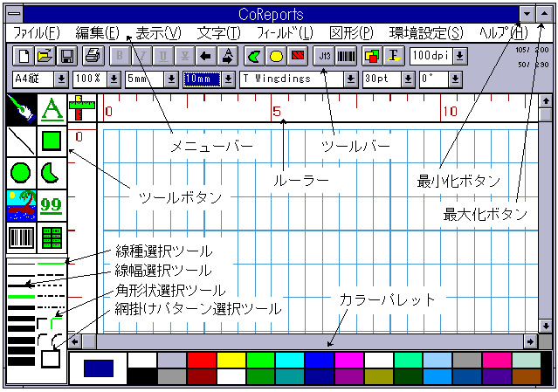
Task: Select the green circle ellipse tool
Action: tap(21, 173)
